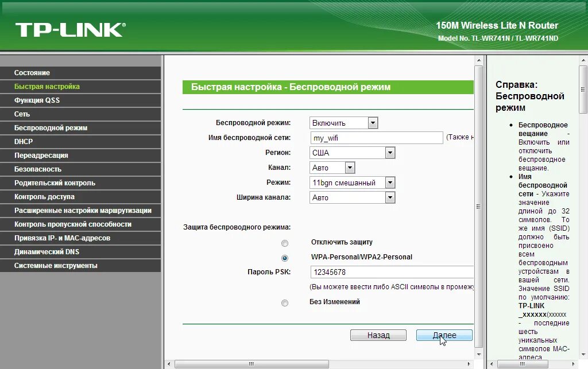588x369 pixels.
Task: Expand the Ширина канала dropdown
Action: click(x=352, y=197)
